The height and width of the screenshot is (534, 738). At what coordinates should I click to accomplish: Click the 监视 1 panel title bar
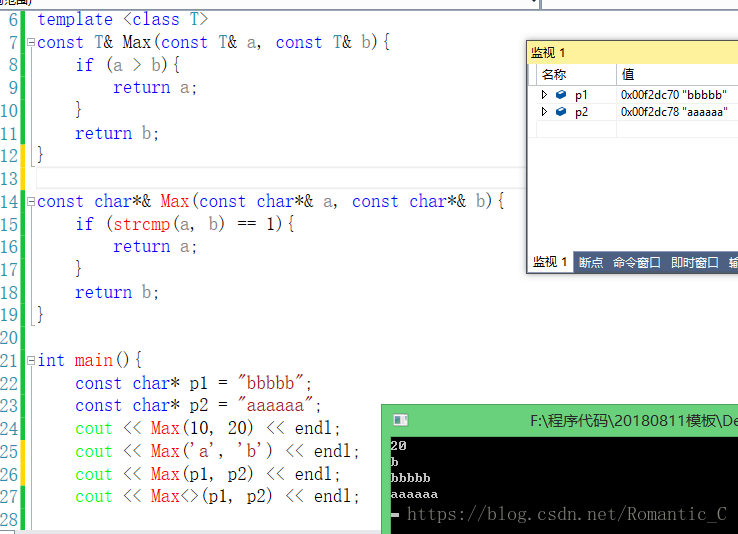coord(632,52)
